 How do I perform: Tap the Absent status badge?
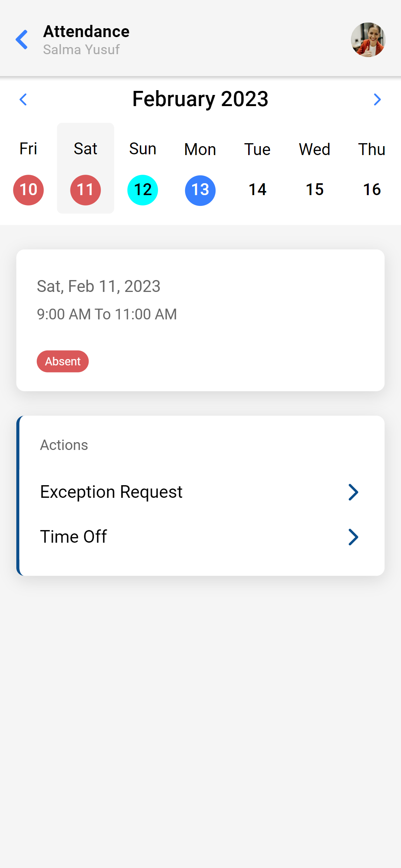click(63, 361)
